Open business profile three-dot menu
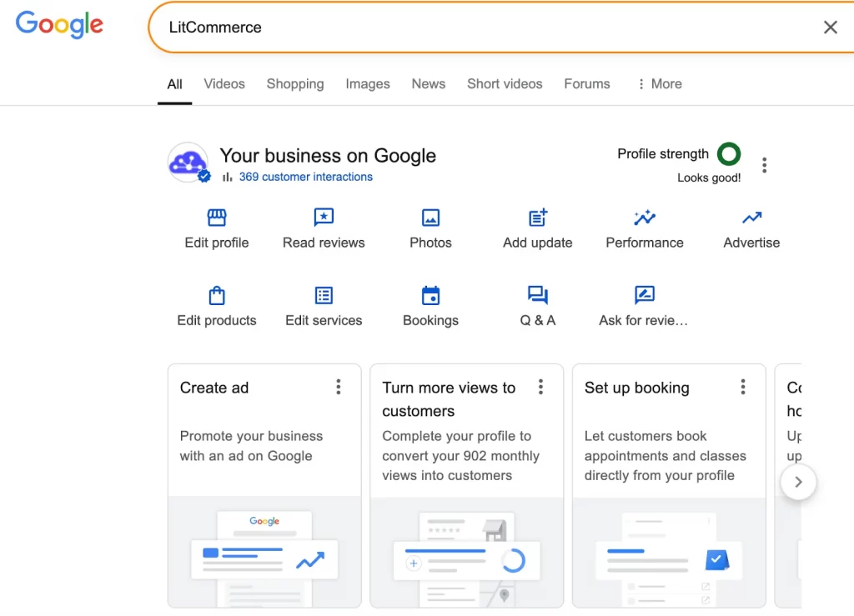Image resolution: width=854 pixels, height=616 pixels. [x=764, y=165]
